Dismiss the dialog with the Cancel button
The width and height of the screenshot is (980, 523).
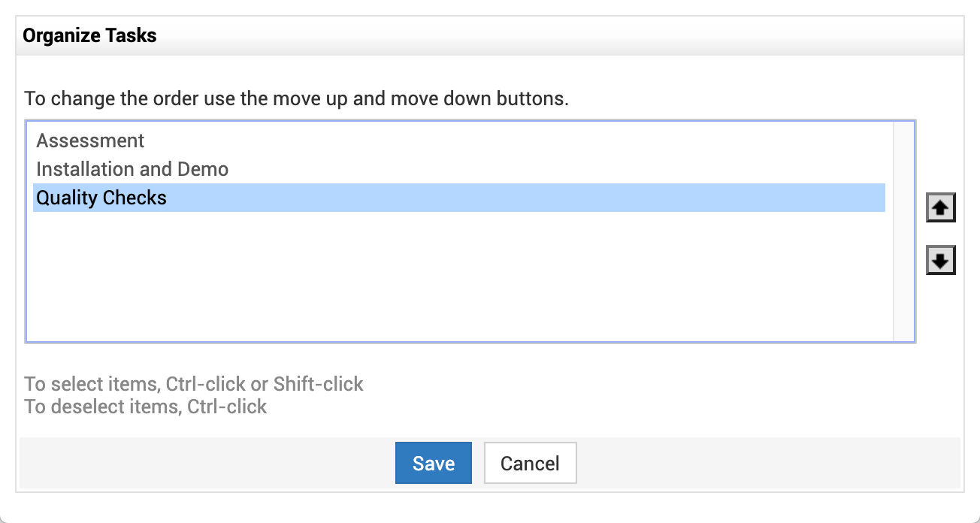pos(530,463)
